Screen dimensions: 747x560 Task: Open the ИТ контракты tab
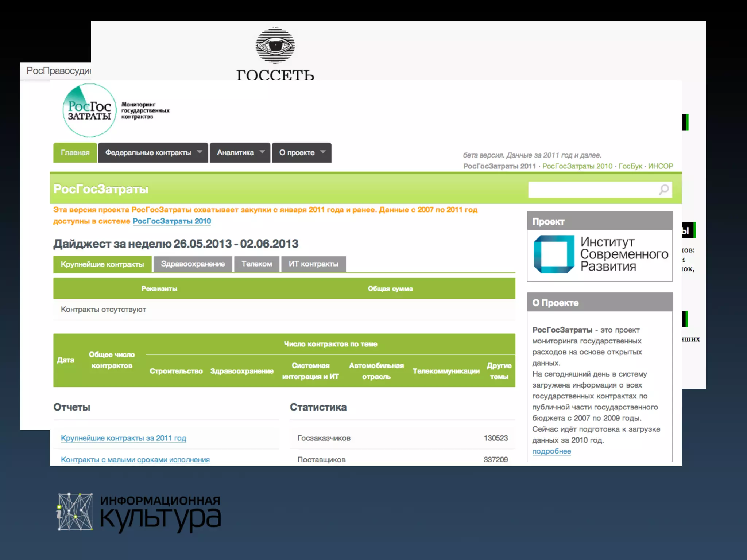click(x=313, y=264)
